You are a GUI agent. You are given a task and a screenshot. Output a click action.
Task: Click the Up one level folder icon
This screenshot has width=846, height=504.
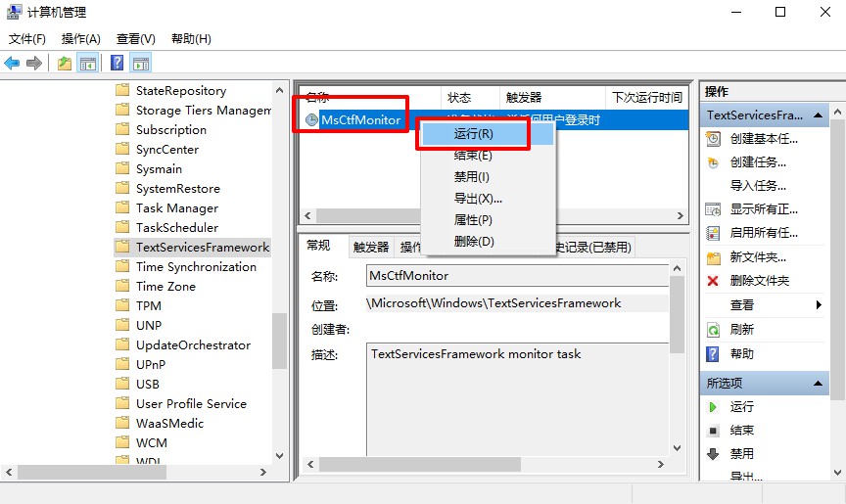coord(65,63)
